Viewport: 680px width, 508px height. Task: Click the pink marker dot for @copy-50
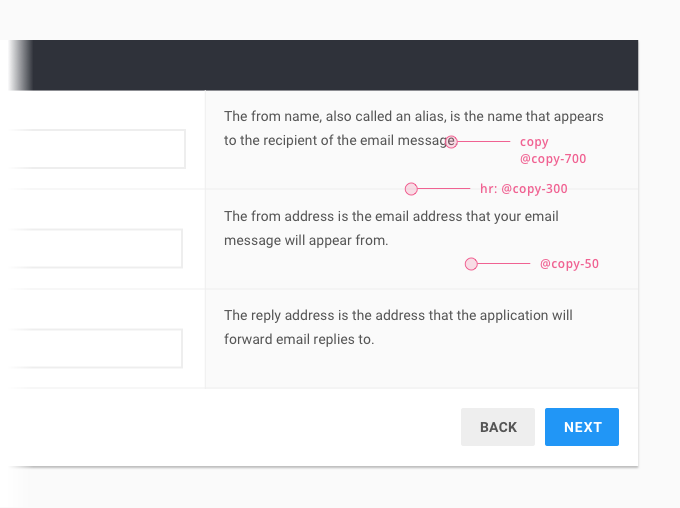(471, 264)
